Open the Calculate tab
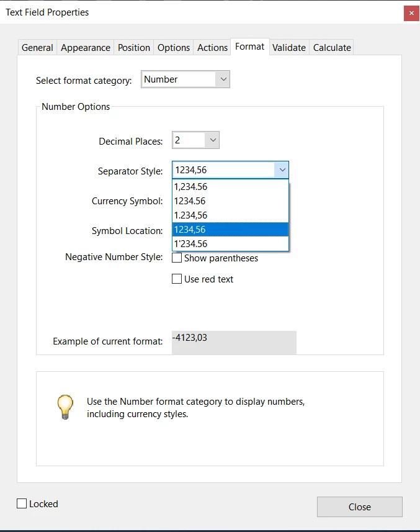Viewport: 420px width, 532px height. (x=332, y=48)
